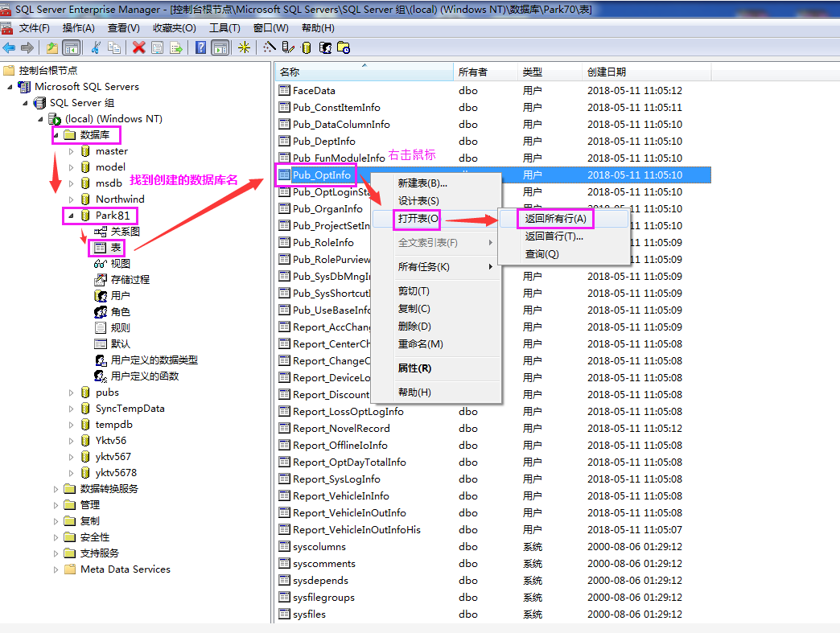The width and height of the screenshot is (840, 633).
Task: Click the Export list icon
Action: tap(175, 48)
